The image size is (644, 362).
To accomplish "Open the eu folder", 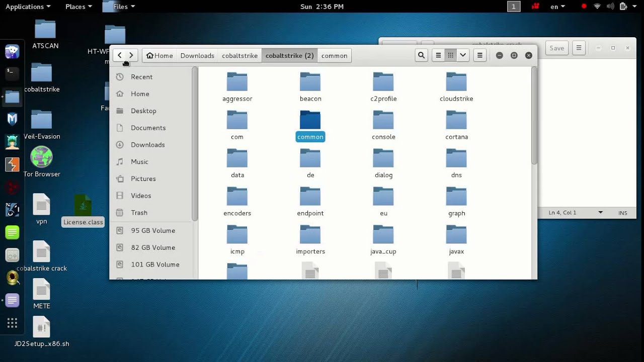I will click(383, 202).
